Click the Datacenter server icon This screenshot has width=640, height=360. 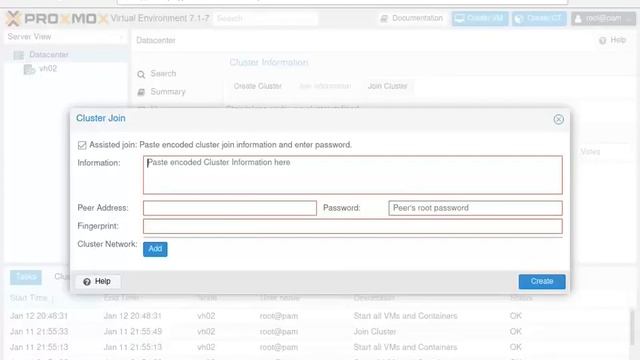(x=19, y=55)
